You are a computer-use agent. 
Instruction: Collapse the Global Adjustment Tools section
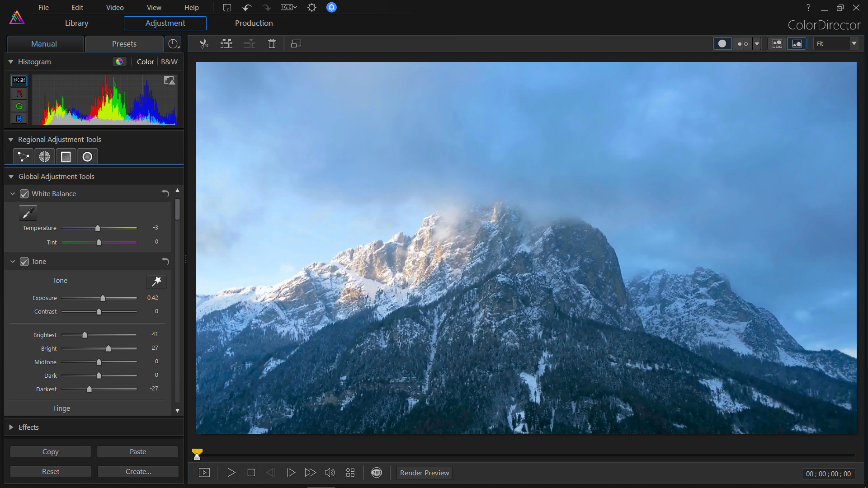tap(11, 176)
